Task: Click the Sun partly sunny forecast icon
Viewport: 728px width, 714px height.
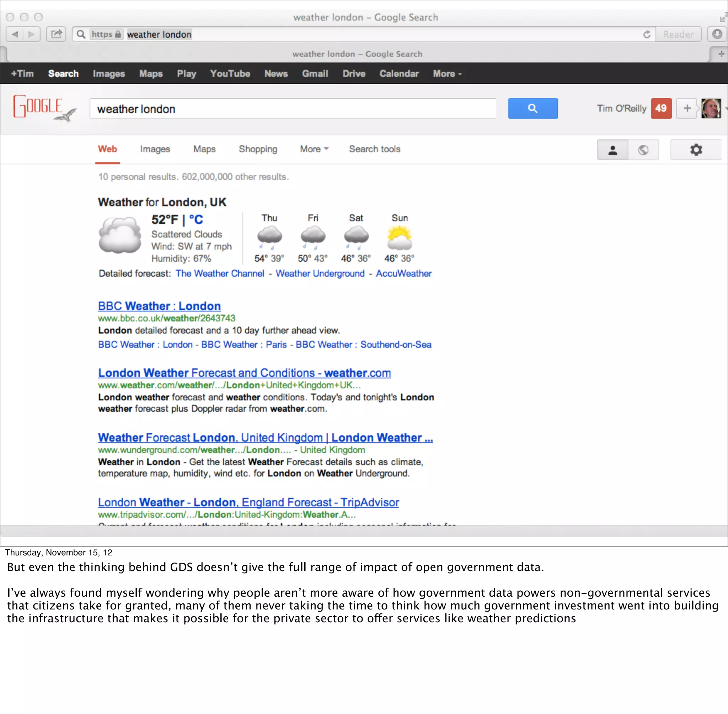Action: 399,238
